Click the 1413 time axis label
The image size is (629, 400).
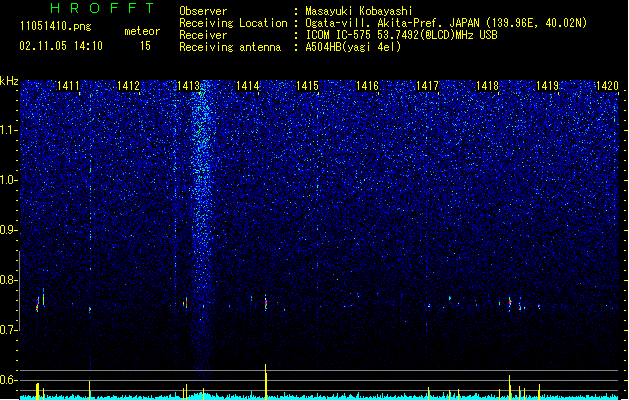point(188,86)
